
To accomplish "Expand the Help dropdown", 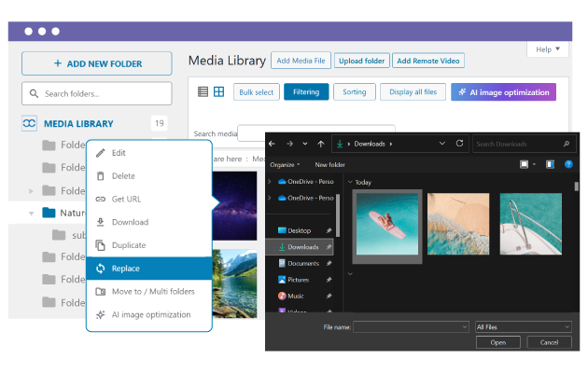I will pyautogui.click(x=548, y=49).
